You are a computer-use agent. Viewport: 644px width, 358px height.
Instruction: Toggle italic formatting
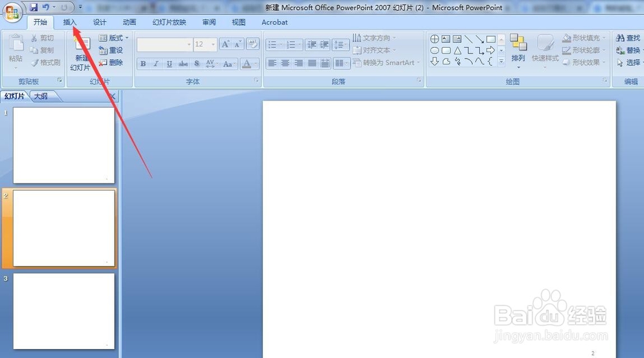[156, 64]
